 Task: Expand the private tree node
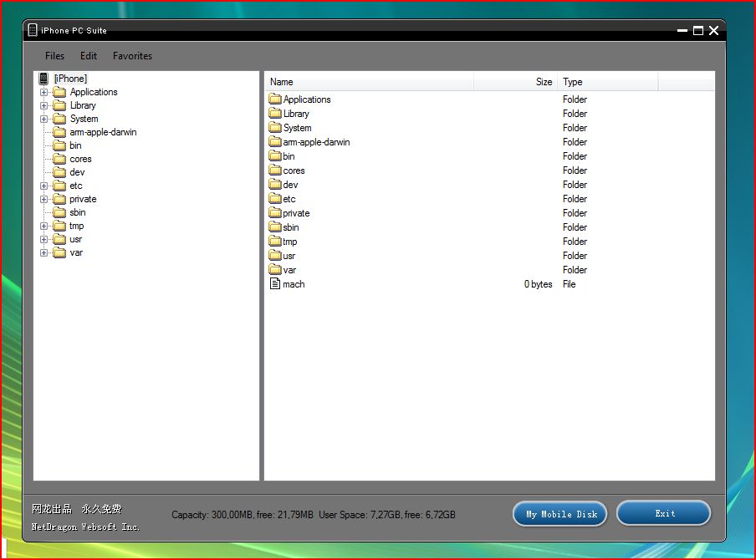[x=43, y=199]
